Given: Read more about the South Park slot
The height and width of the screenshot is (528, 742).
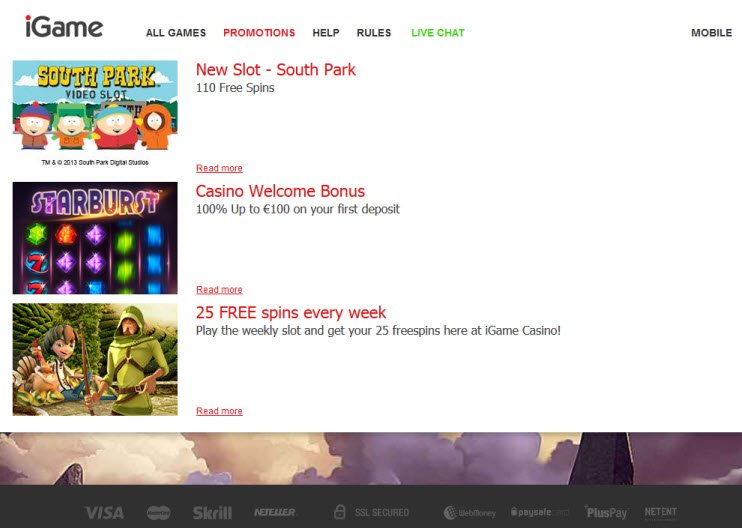Looking at the screenshot, I should click(219, 168).
